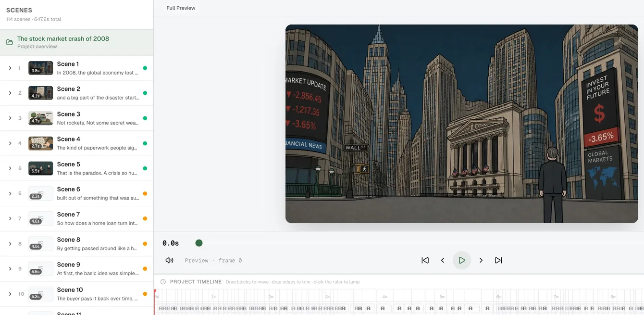Click the Project Timeline clock icon

(163, 282)
